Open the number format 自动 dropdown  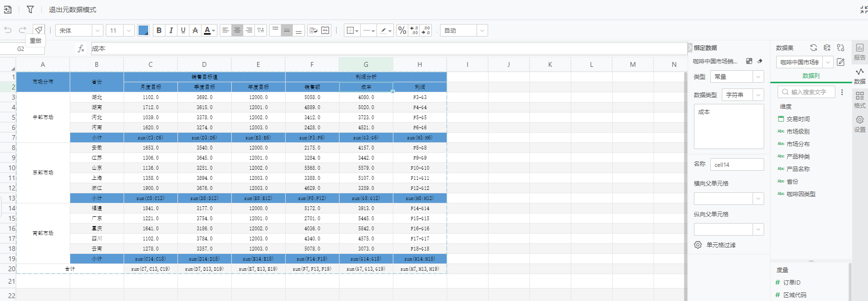(x=464, y=30)
